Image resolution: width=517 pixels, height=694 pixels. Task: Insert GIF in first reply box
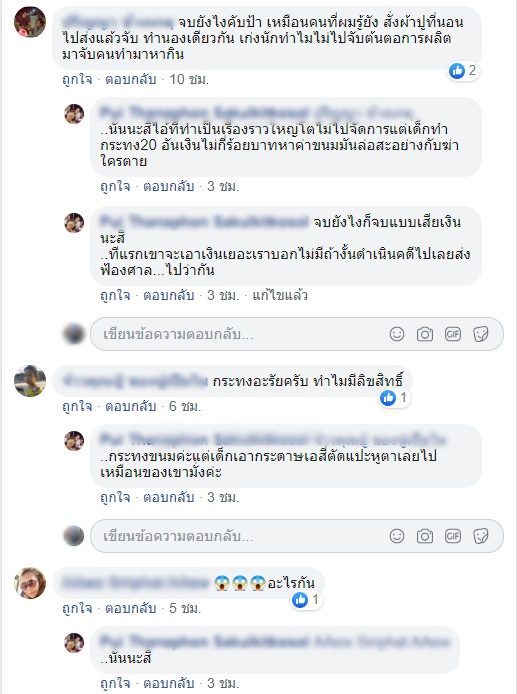coord(453,334)
